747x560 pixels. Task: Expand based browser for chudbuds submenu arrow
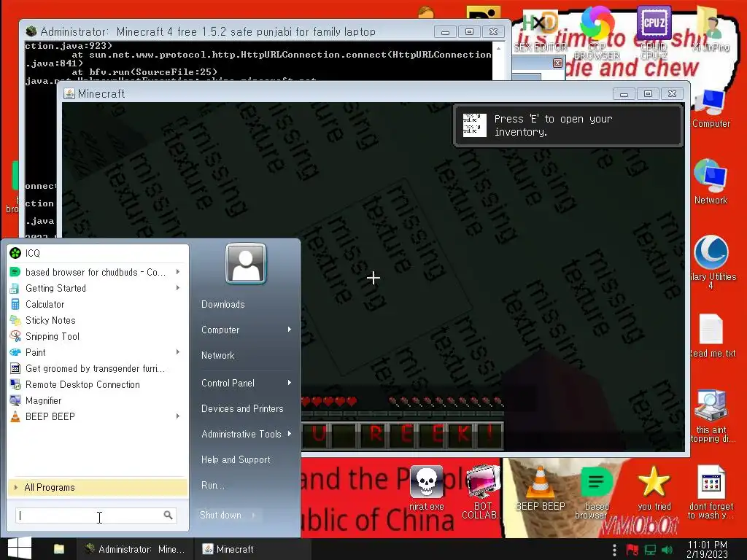(x=178, y=272)
